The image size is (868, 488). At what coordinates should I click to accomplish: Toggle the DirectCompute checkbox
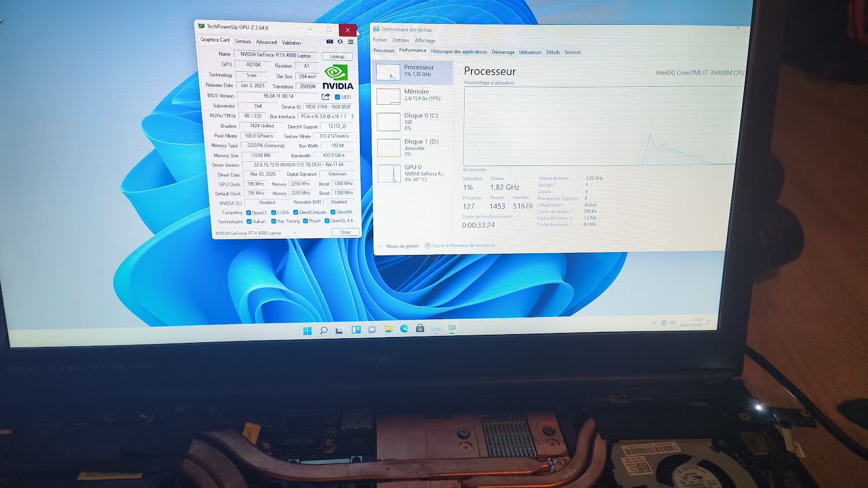click(296, 212)
